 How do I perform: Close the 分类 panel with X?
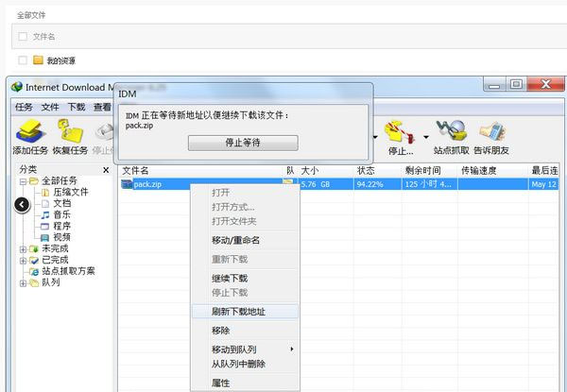pos(106,170)
